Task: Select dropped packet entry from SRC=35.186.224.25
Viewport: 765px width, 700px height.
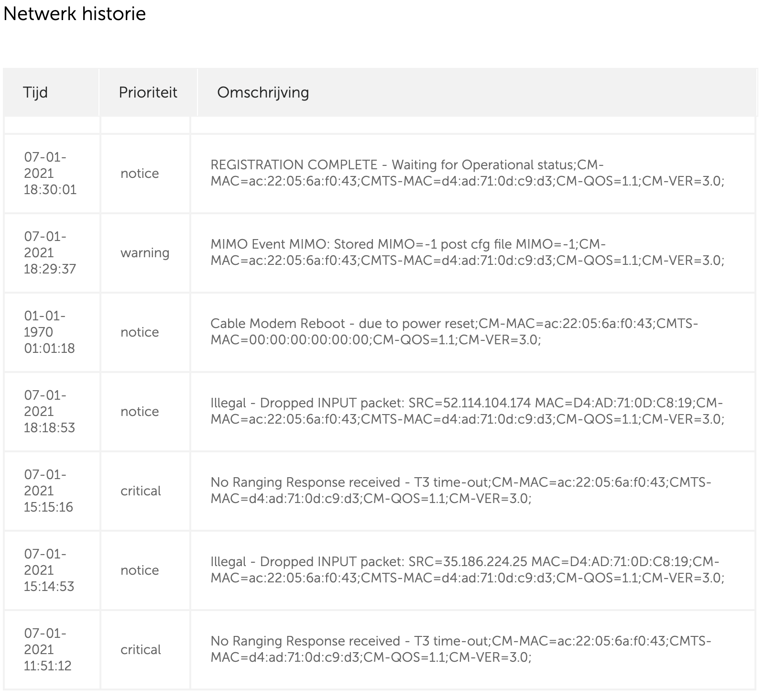Action: point(467,570)
